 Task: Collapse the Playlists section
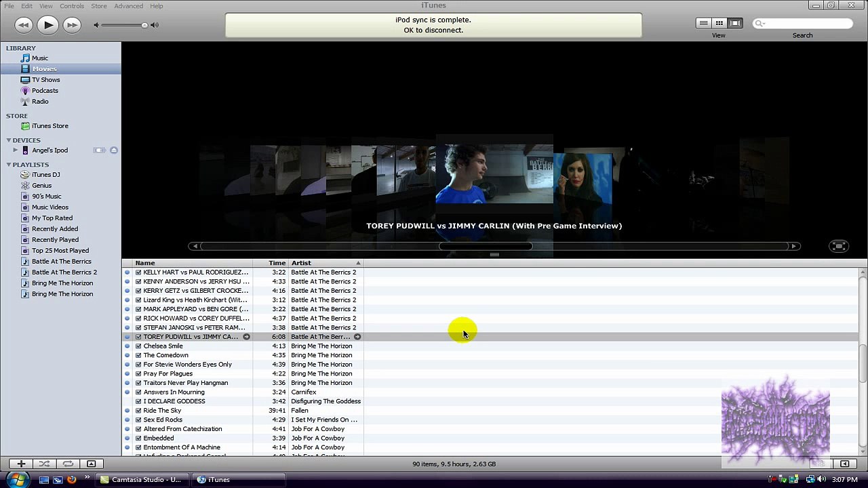pos(8,165)
